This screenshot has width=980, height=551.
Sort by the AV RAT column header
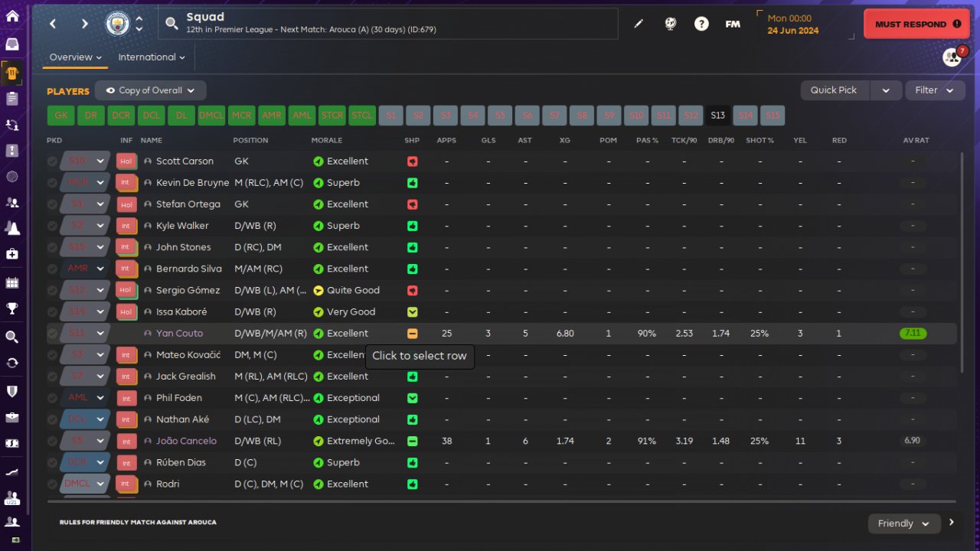tap(916, 141)
